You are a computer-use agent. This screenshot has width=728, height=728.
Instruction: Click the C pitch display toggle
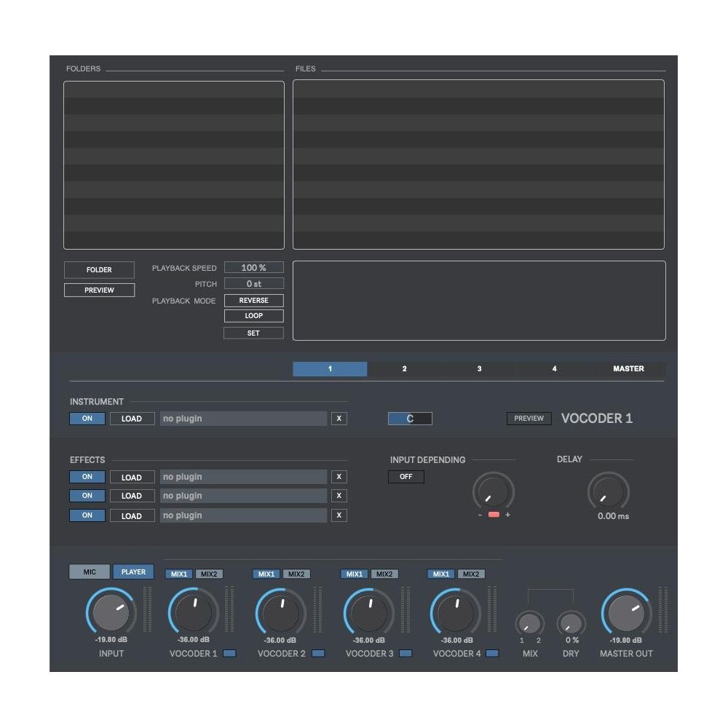tap(409, 418)
